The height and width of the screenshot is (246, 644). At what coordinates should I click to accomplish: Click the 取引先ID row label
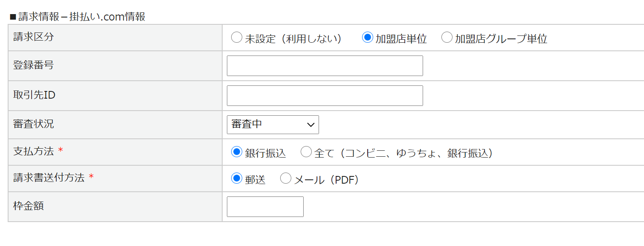click(x=34, y=95)
